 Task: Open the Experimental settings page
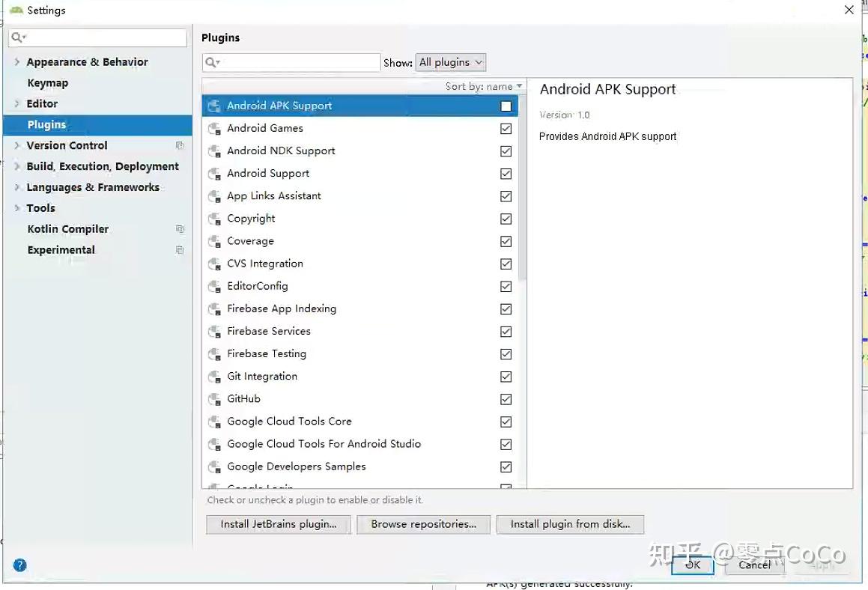(61, 250)
